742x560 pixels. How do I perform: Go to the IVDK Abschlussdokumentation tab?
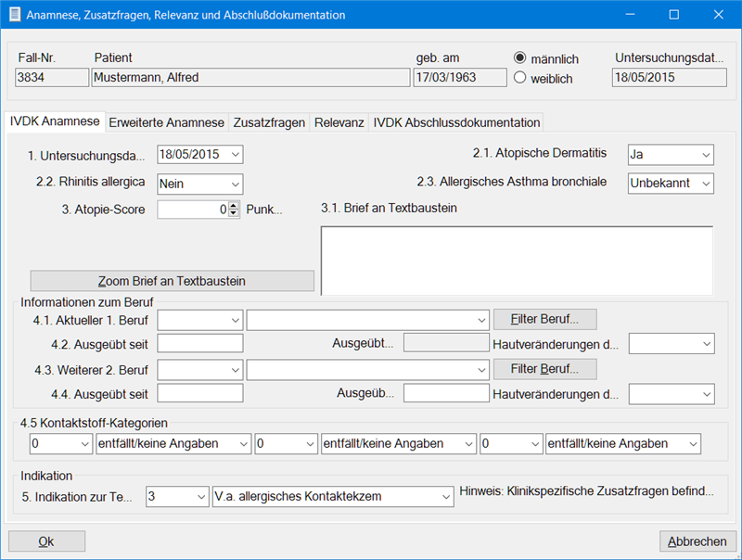pyautogui.click(x=456, y=122)
